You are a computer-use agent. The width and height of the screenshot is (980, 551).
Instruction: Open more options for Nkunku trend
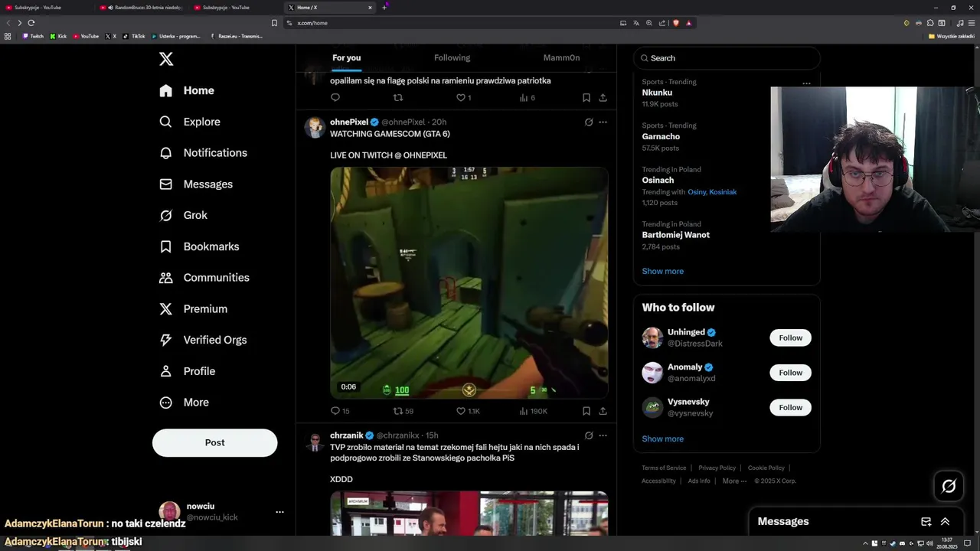[806, 83]
